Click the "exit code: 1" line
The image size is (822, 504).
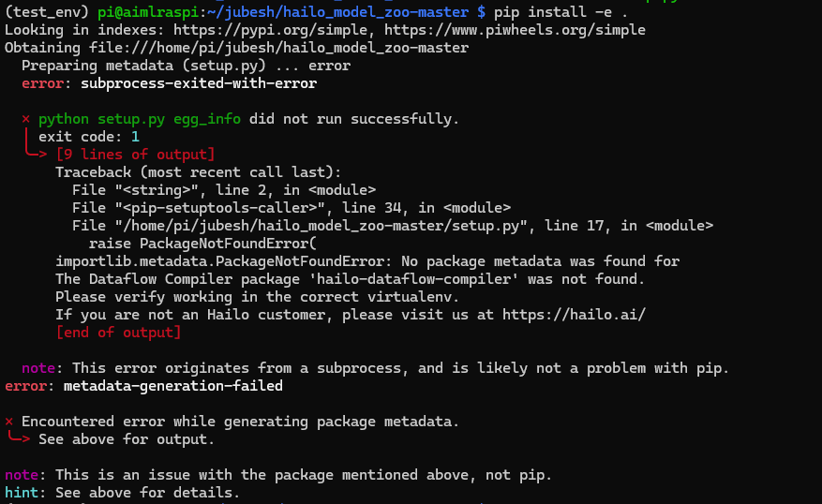[89, 137]
